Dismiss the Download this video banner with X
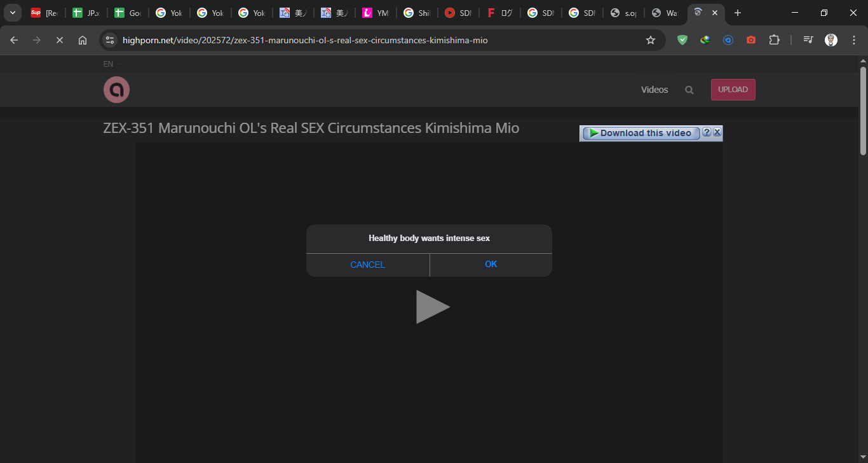868x463 pixels. pyautogui.click(x=717, y=132)
